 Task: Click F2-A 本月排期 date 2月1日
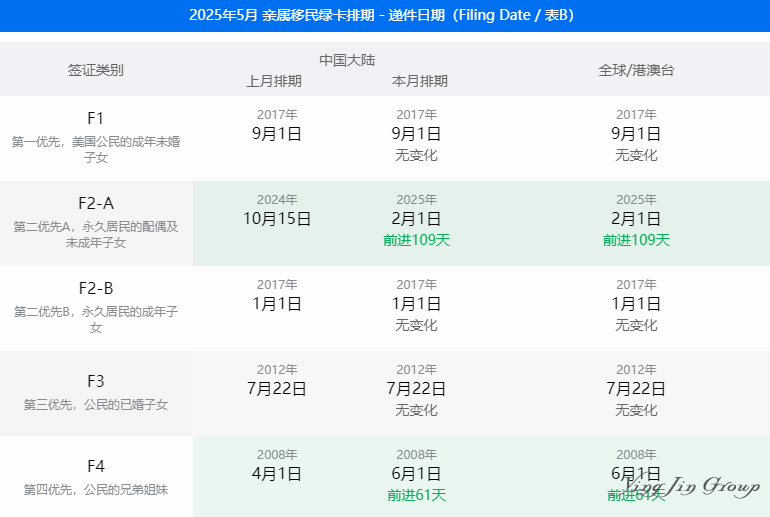(416, 218)
